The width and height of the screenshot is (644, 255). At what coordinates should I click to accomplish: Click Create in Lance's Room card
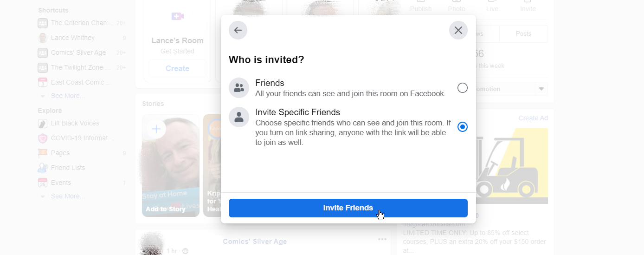tap(177, 68)
